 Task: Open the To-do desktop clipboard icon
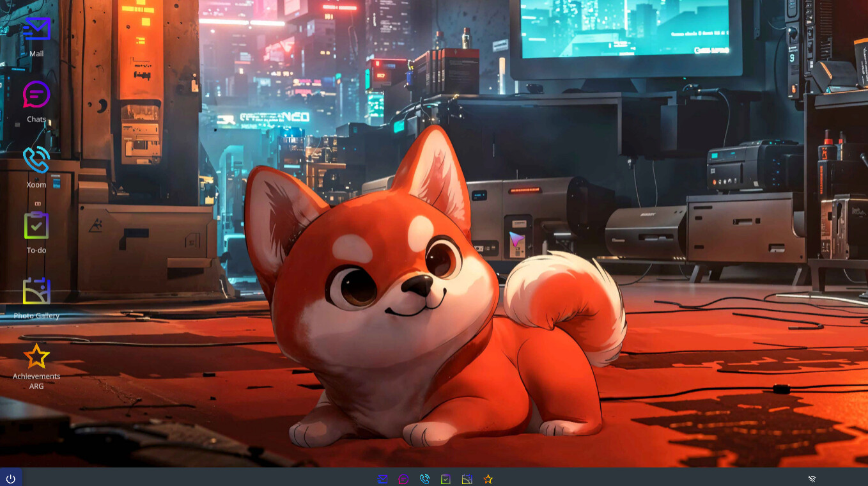tap(36, 225)
